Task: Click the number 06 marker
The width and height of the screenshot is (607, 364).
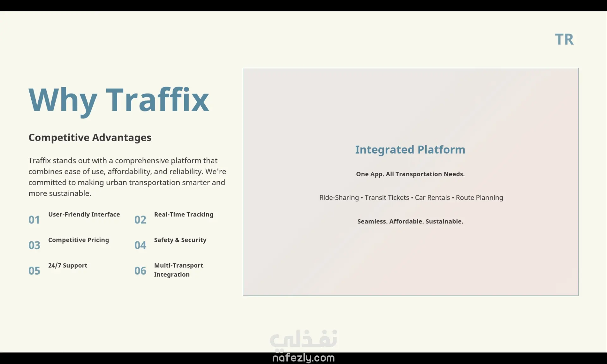Action: point(140,271)
